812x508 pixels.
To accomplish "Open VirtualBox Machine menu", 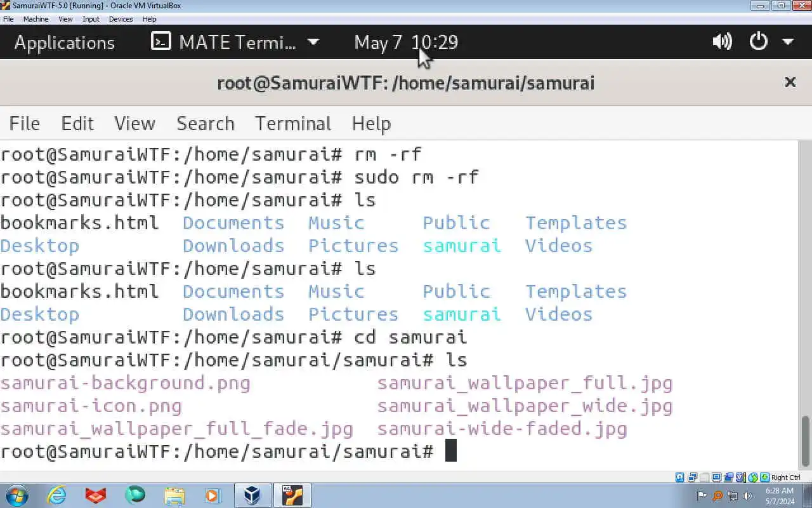I will [x=36, y=19].
